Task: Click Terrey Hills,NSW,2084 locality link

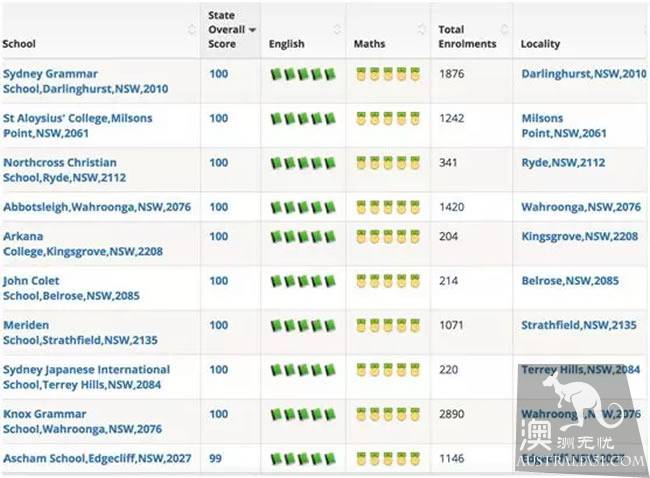Action: click(581, 369)
